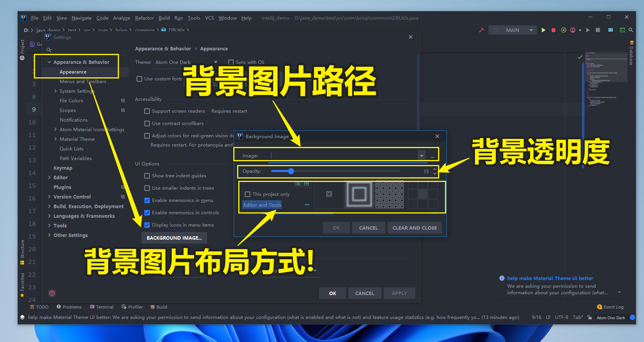
Task: Check Adjust colors for red-green vision
Action: [147, 136]
